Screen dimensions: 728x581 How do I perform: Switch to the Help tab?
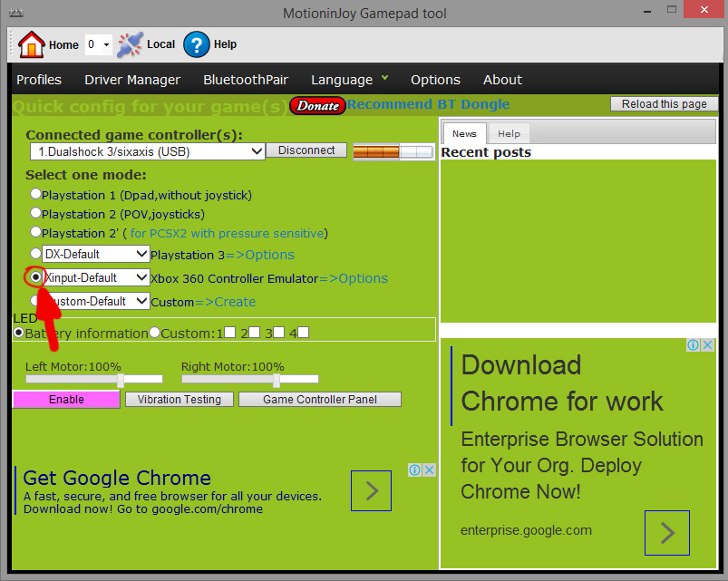[509, 133]
